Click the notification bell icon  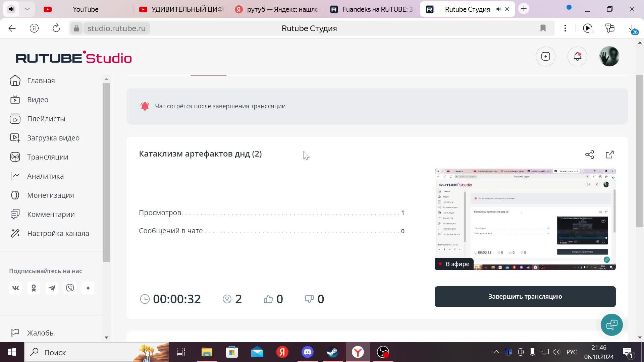pos(578,56)
